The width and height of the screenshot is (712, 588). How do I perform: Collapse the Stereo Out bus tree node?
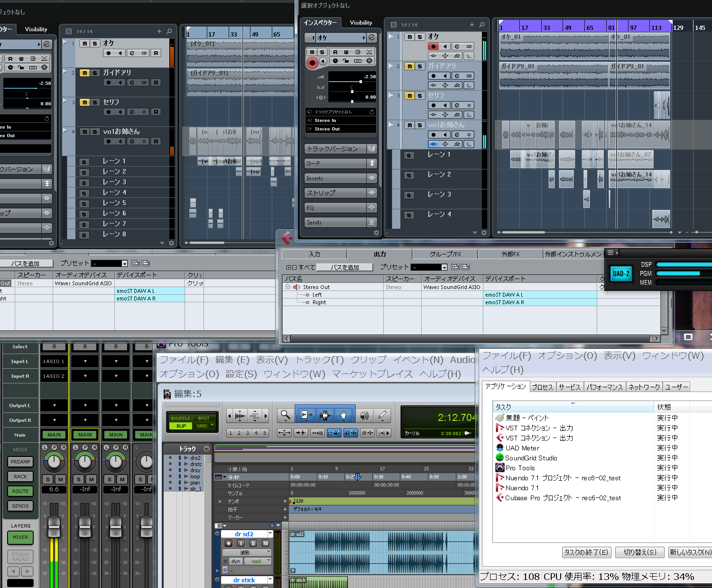point(288,287)
